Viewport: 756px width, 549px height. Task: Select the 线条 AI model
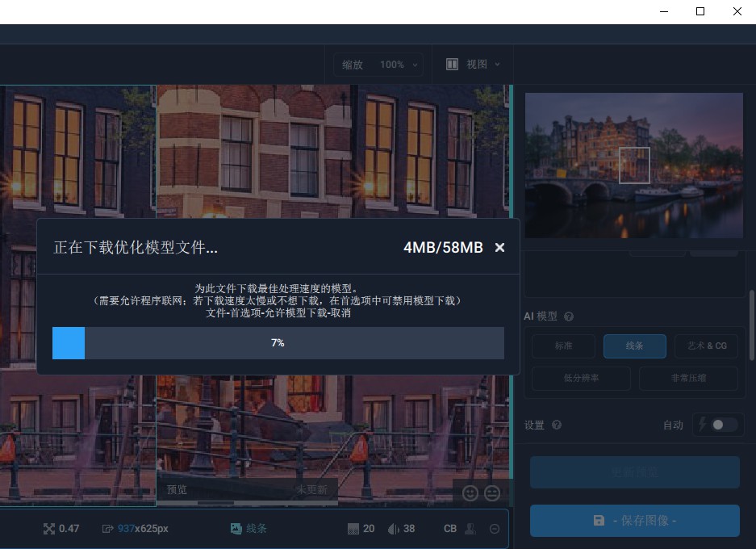[634, 346]
